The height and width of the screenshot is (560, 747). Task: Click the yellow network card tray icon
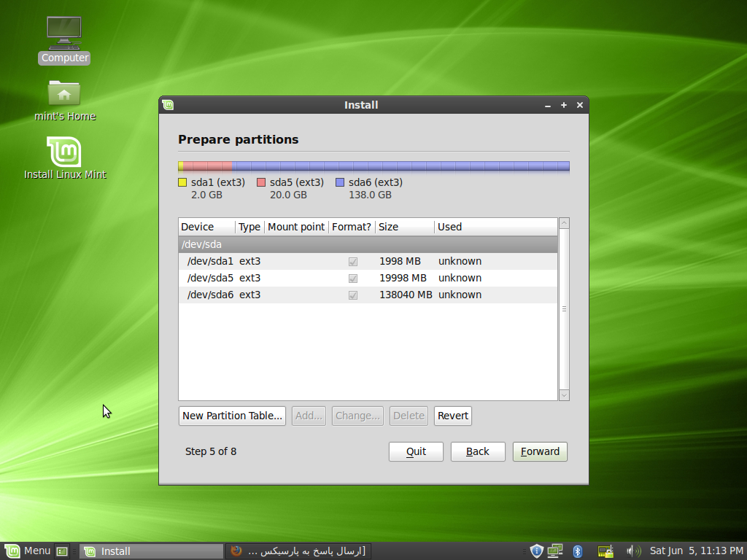pyautogui.click(x=605, y=551)
